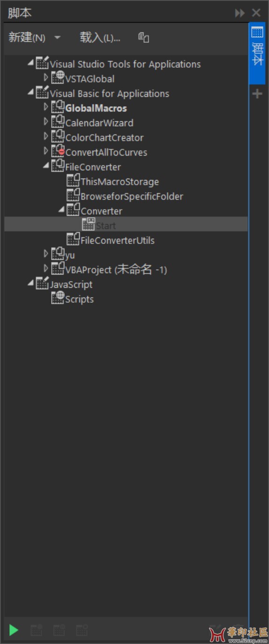
Task: Expand the VBAProject (未命名 -1) node
Action: [46, 269]
